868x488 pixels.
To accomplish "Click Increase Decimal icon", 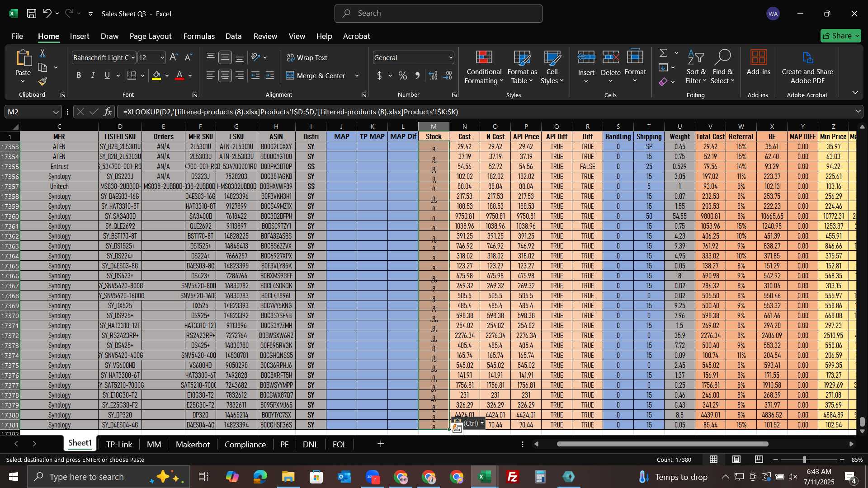I will (x=433, y=75).
